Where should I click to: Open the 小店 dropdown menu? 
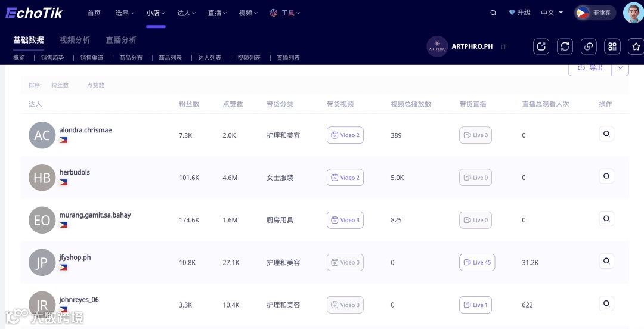point(156,13)
